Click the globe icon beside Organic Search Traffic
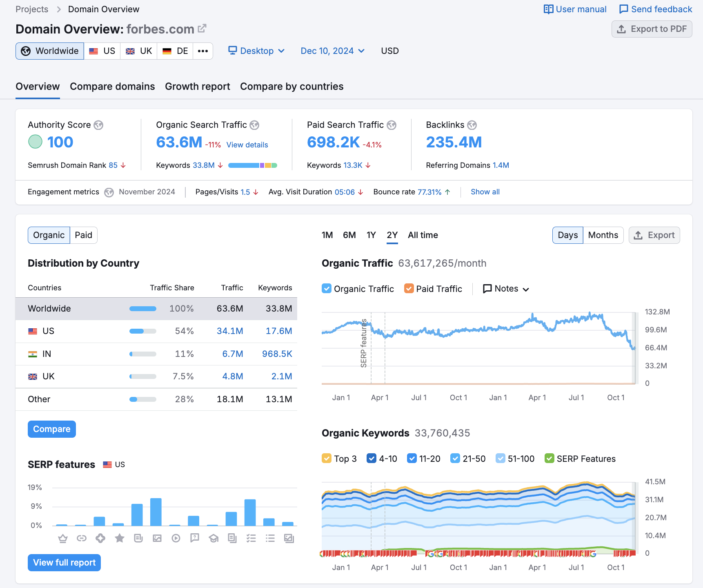703x588 pixels. pyautogui.click(x=254, y=125)
